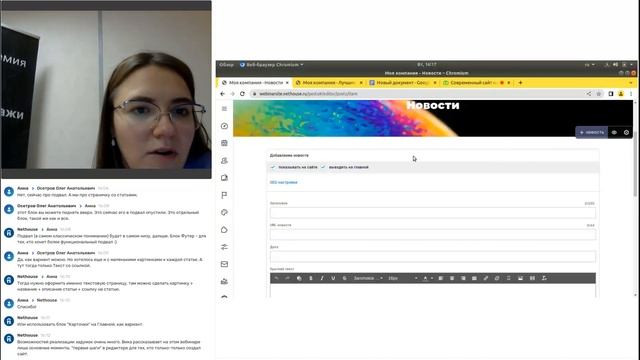This screenshot has height=360, width=640.
Task: Click the user profile icon in left sidebar
Action: (224, 161)
